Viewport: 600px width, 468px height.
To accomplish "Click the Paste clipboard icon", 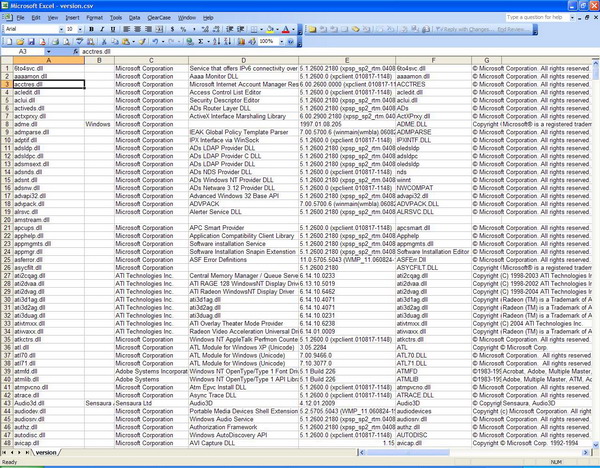I will 126,42.
